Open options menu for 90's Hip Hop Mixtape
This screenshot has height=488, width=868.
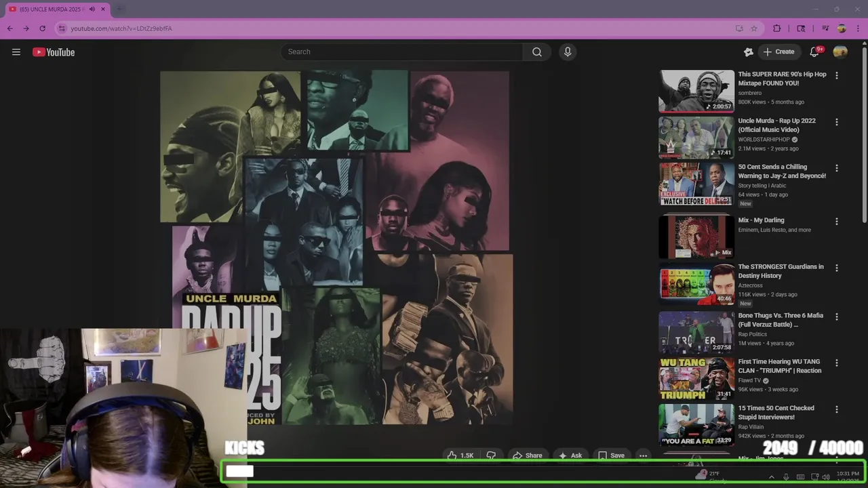point(836,76)
